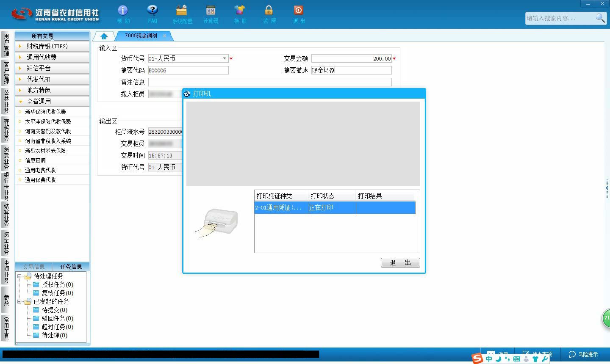Screen dimensions: 610x364
Task: Open the 公共业务 side tab
Action: click(6, 101)
